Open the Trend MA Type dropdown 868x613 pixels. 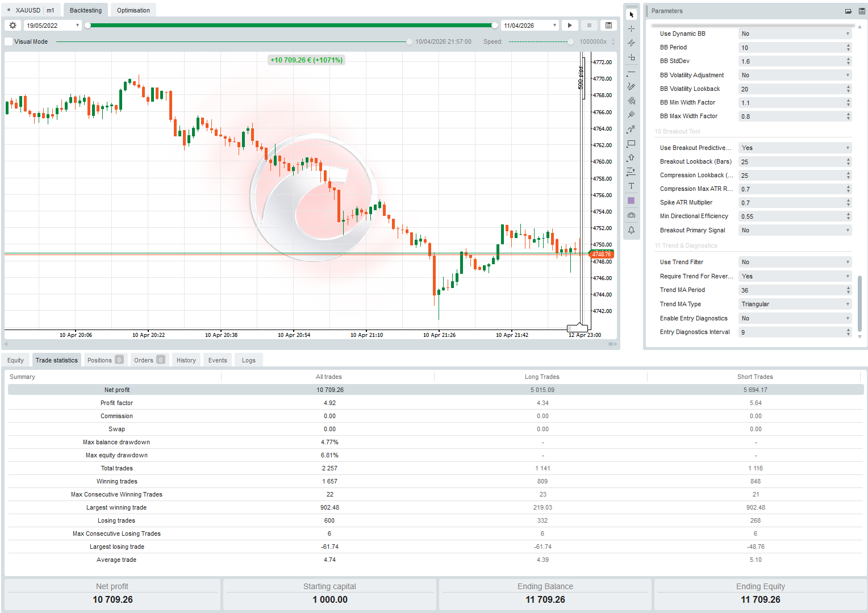coord(794,304)
